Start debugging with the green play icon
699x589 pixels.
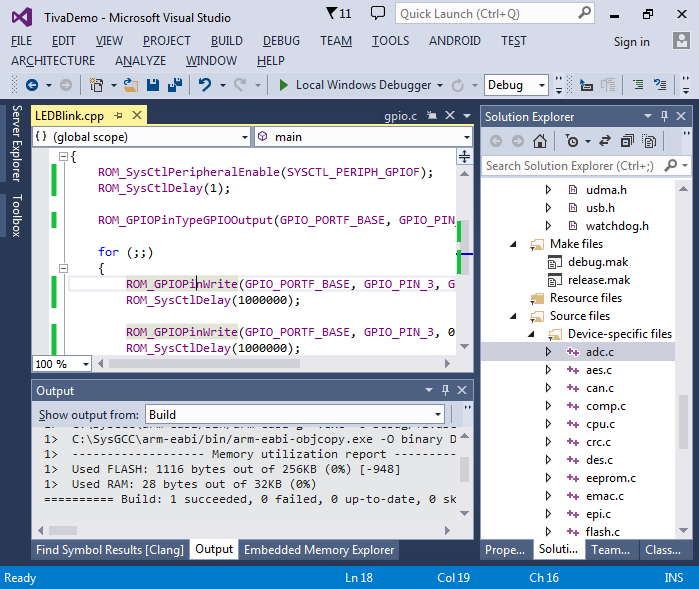click(x=283, y=85)
